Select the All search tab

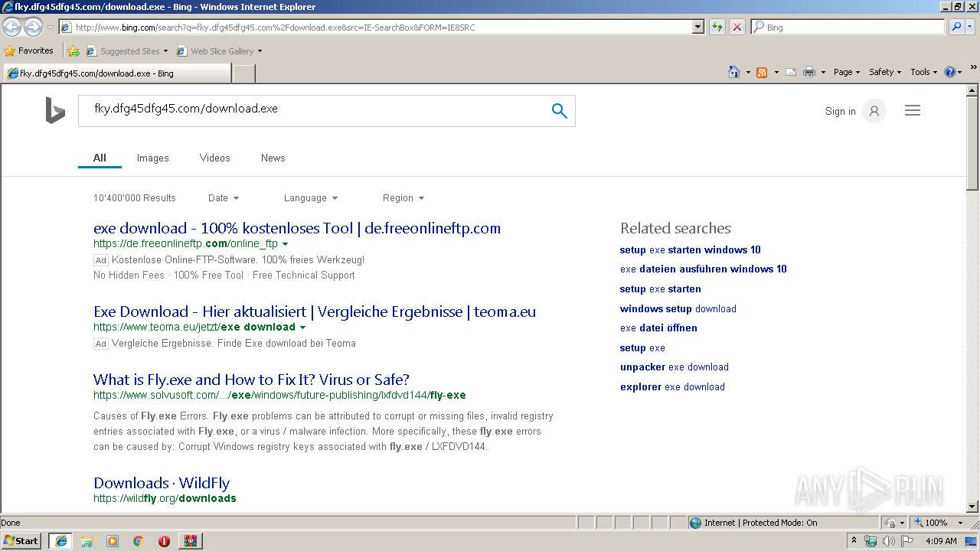click(100, 158)
